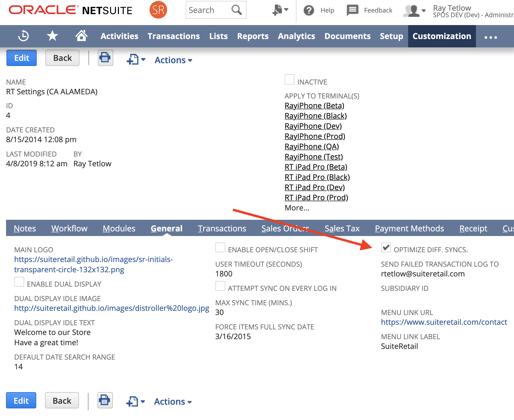The width and height of the screenshot is (514, 420).
Task: Toggle Attempt Sync On Every Log In checkbox
Action: click(x=220, y=286)
